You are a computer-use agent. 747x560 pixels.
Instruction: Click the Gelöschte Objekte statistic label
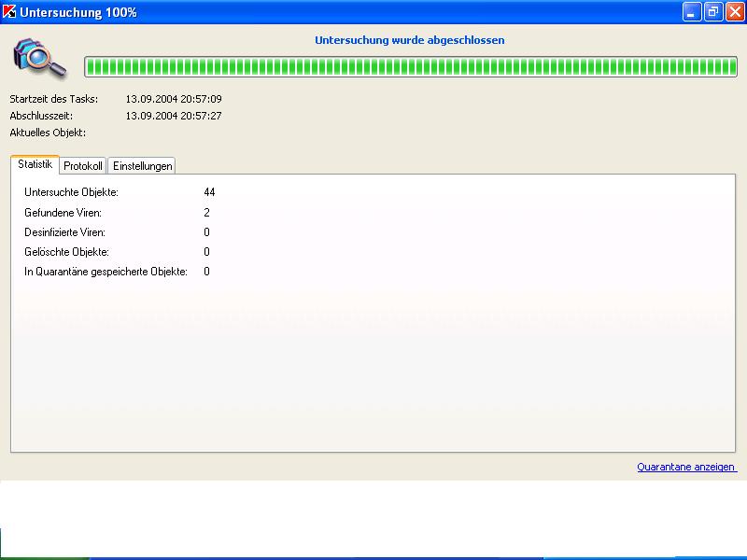point(66,252)
